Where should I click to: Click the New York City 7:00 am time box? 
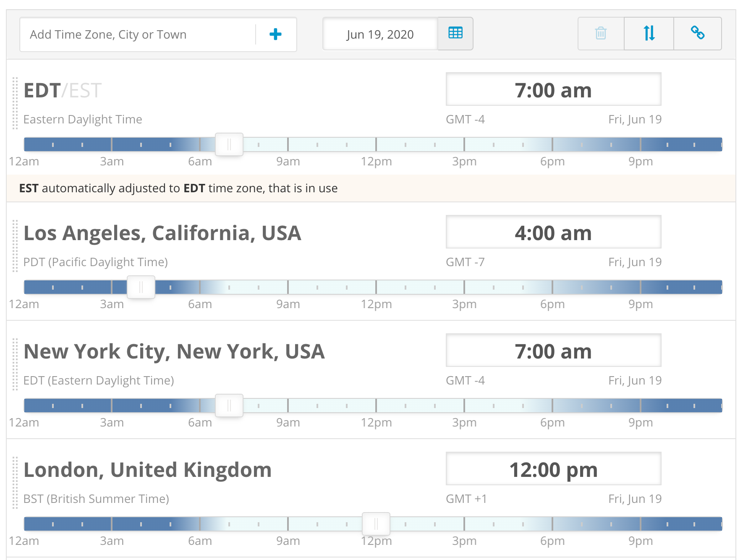pos(553,351)
